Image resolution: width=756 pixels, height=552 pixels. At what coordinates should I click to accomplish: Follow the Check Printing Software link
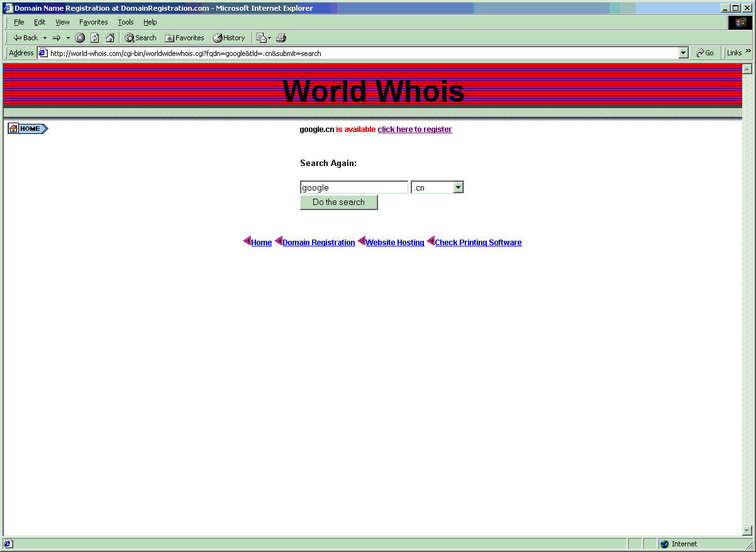pyautogui.click(x=478, y=243)
